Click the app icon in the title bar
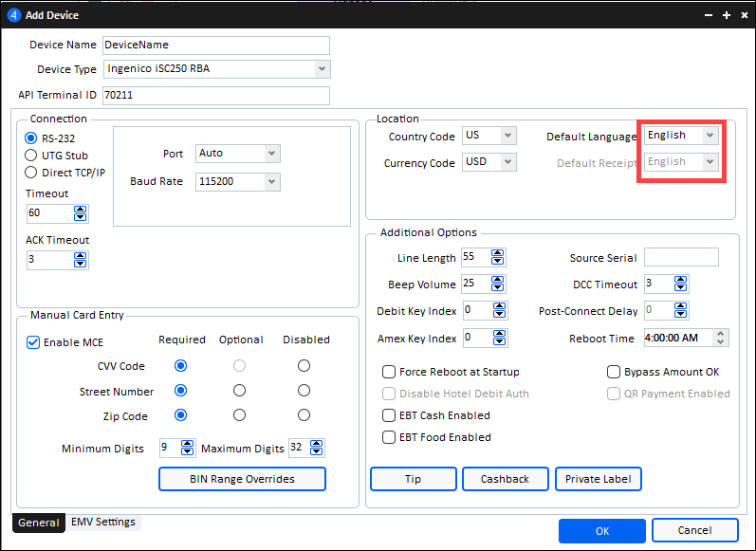Image resolution: width=756 pixels, height=551 pixels. 14,14
